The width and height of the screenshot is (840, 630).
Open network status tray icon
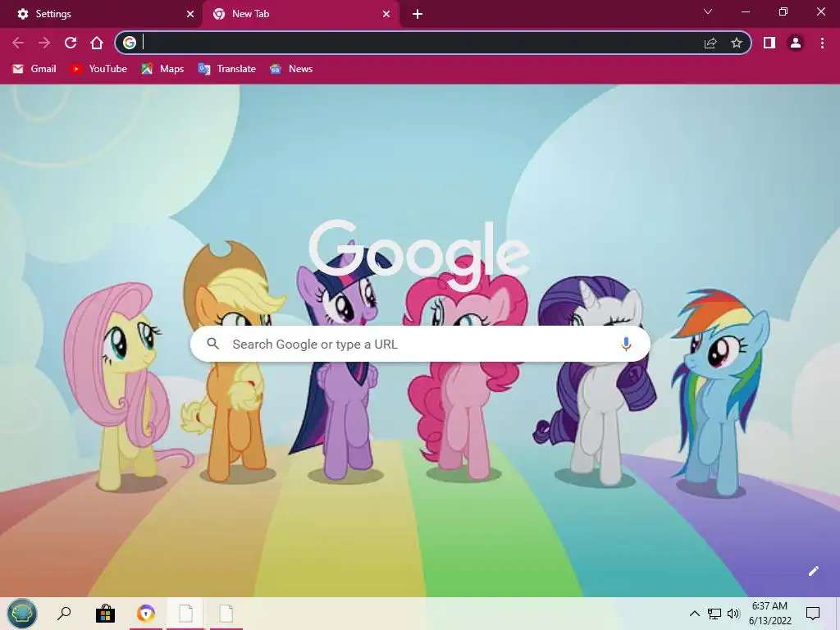tap(714, 614)
